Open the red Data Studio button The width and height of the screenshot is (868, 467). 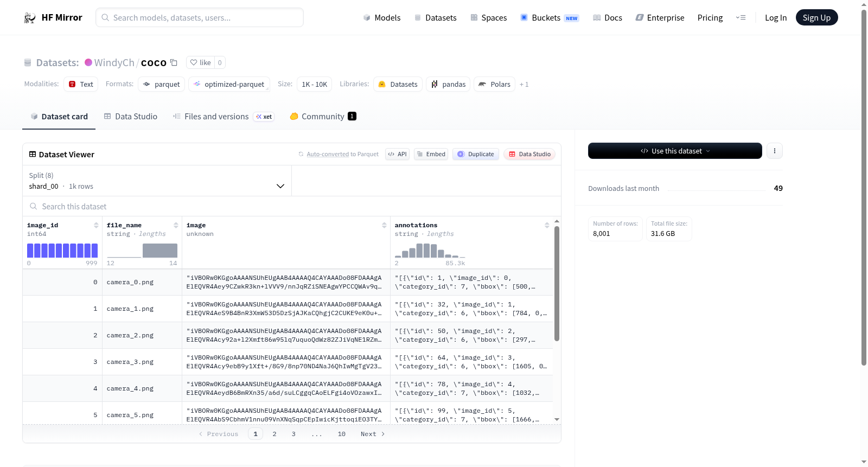tap(529, 154)
